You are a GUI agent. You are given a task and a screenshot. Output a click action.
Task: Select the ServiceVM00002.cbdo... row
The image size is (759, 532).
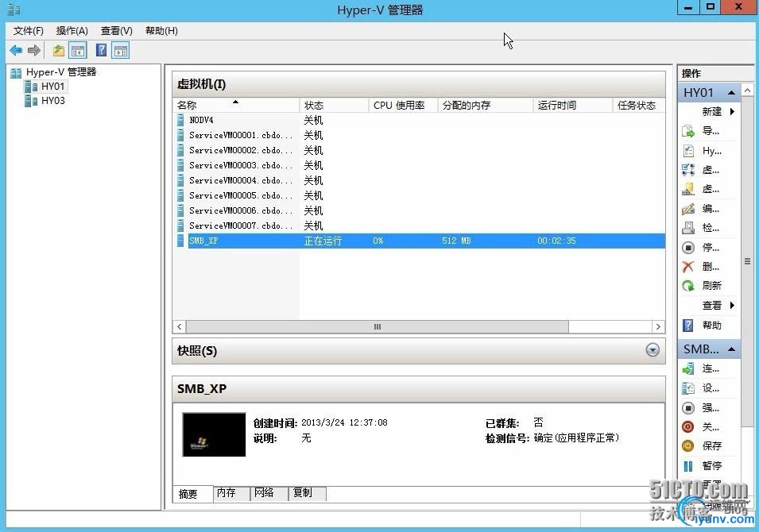(x=419, y=150)
